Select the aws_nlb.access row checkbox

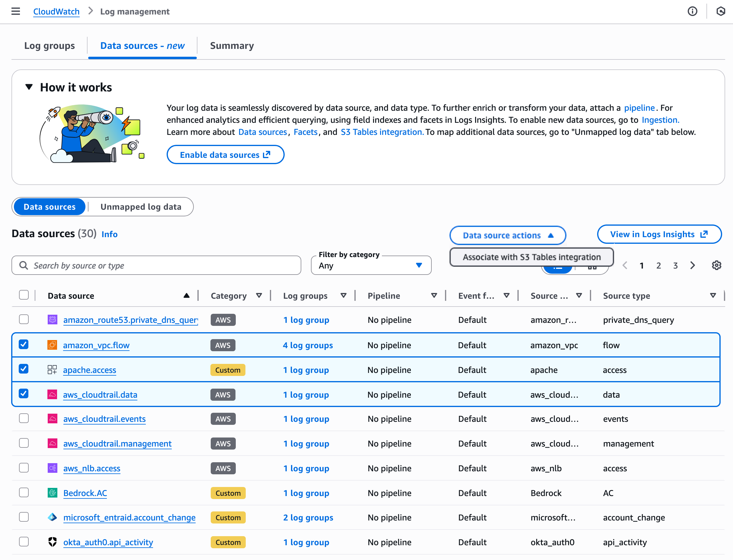[x=24, y=468]
